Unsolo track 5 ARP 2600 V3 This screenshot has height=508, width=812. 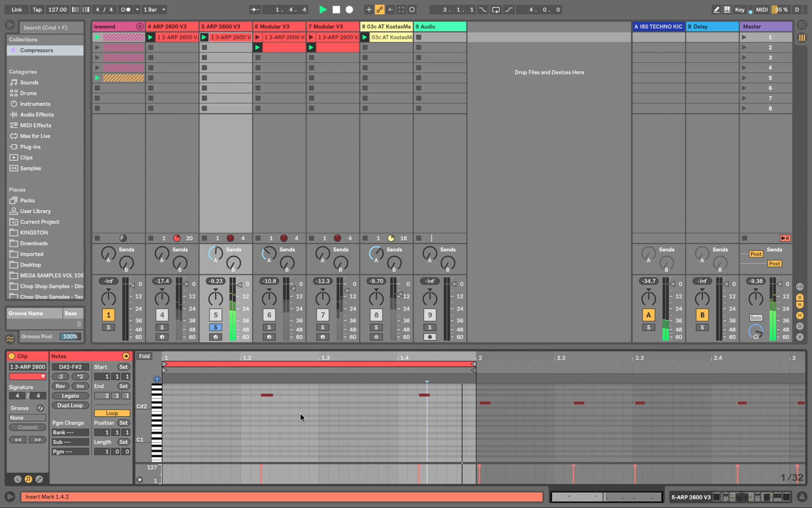pyautogui.click(x=215, y=327)
